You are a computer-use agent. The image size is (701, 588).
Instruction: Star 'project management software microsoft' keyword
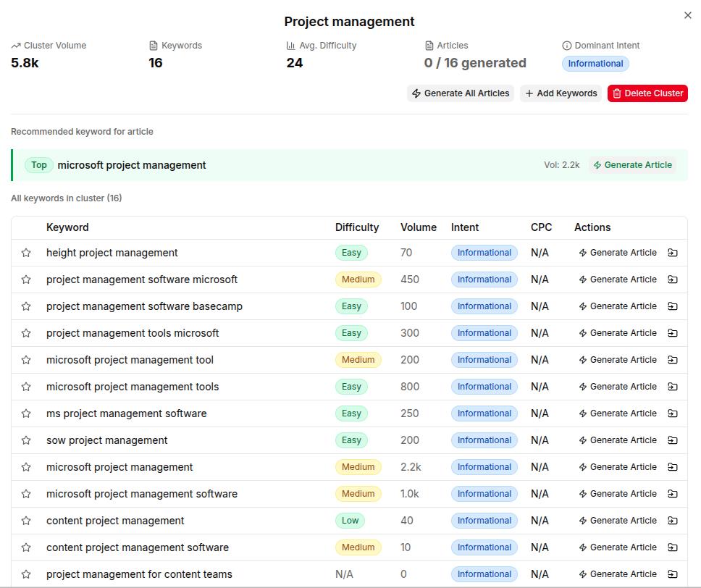click(26, 280)
